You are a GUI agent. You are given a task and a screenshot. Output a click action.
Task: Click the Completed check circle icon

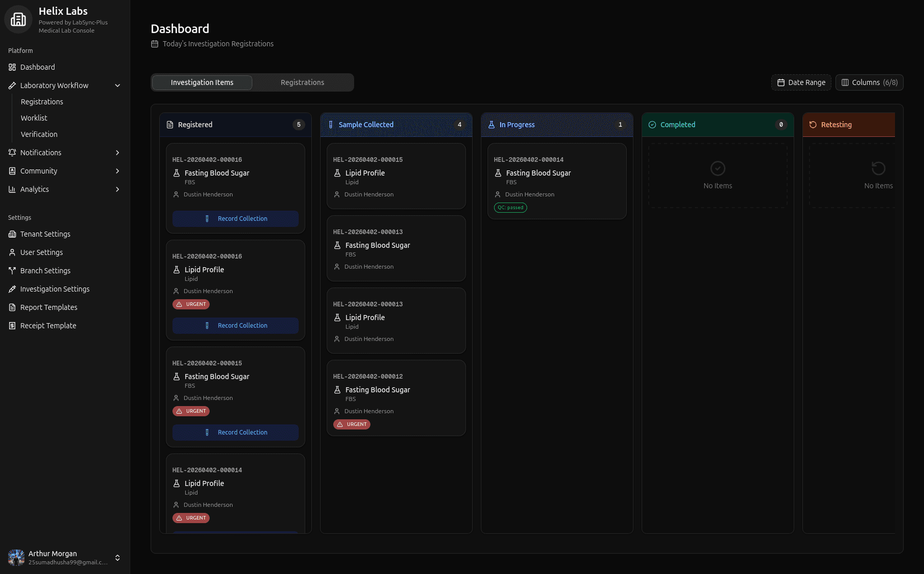pos(652,125)
